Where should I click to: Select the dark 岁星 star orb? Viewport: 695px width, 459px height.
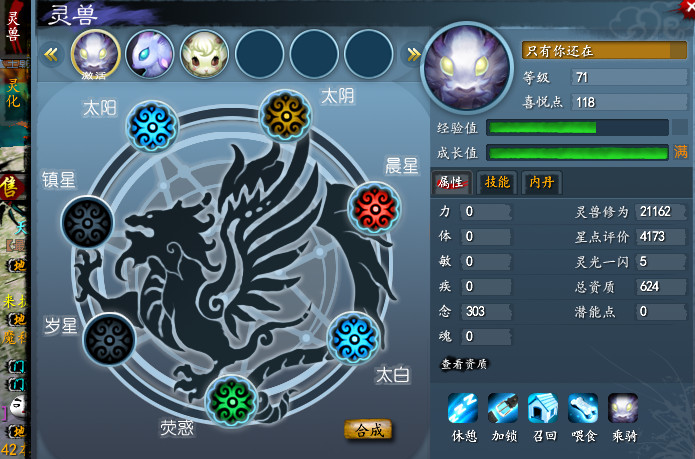coord(109,339)
